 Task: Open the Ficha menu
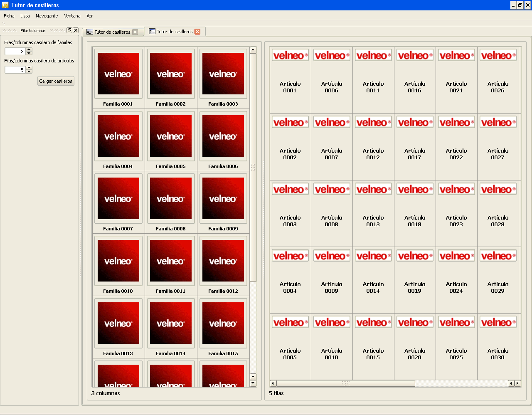click(x=9, y=16)
